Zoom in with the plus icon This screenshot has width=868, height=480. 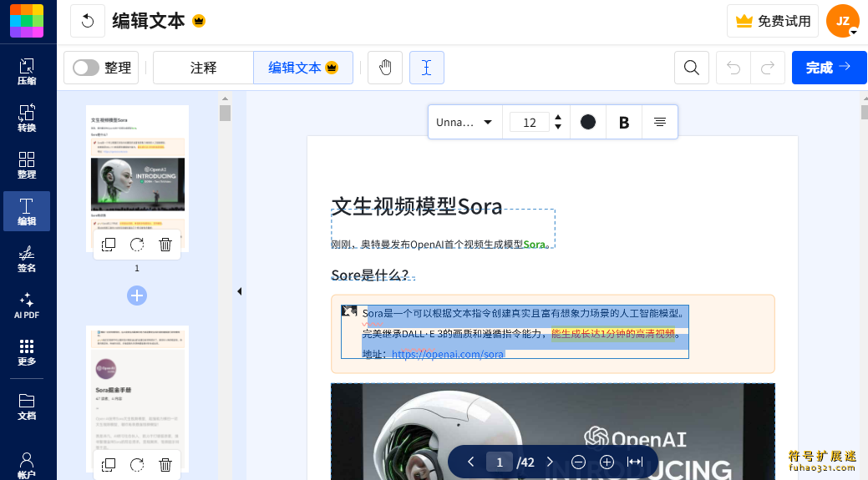point(607,462)
